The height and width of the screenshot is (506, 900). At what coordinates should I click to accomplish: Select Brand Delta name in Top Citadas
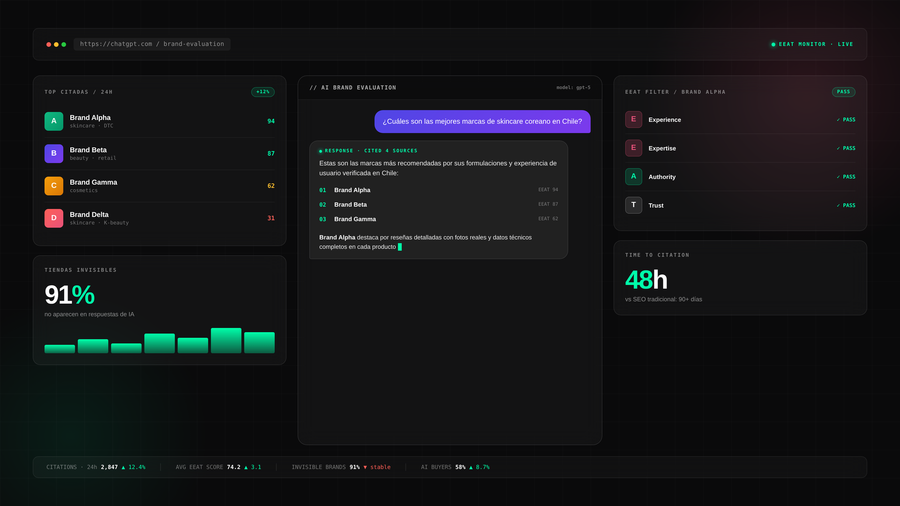(89, 215)
